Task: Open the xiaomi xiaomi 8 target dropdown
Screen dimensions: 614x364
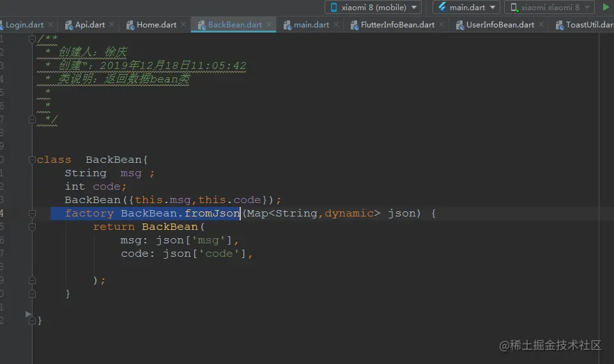Action: tap(549, 7)
